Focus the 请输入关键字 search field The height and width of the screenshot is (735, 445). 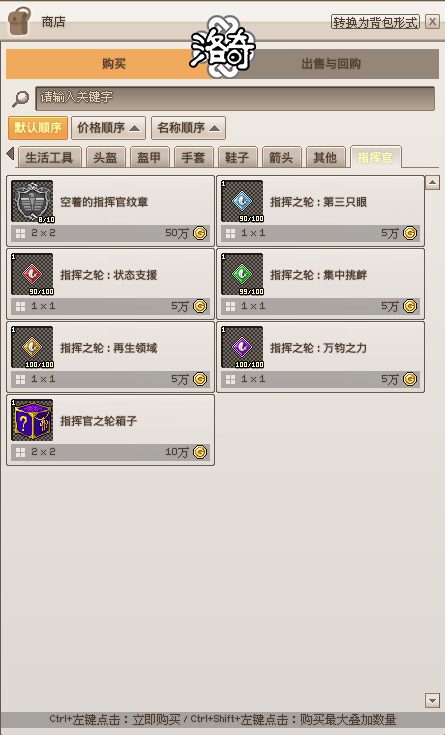(x=235, y=98)
